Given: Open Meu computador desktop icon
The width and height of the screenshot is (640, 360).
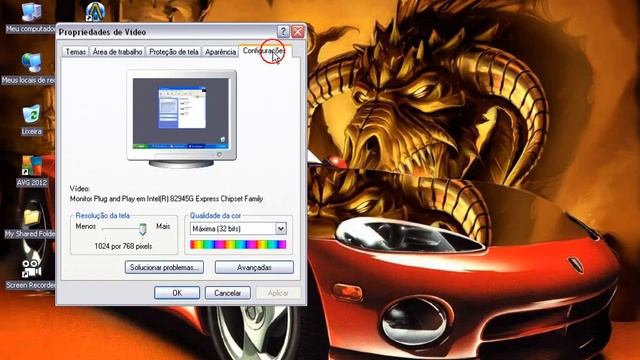Looking at the screenshot, I should point(31,12).
